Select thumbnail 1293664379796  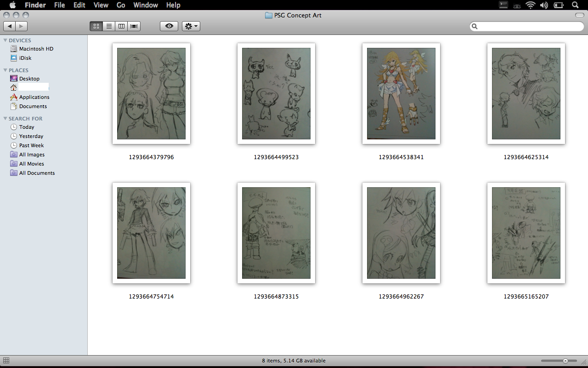[151, 93]
